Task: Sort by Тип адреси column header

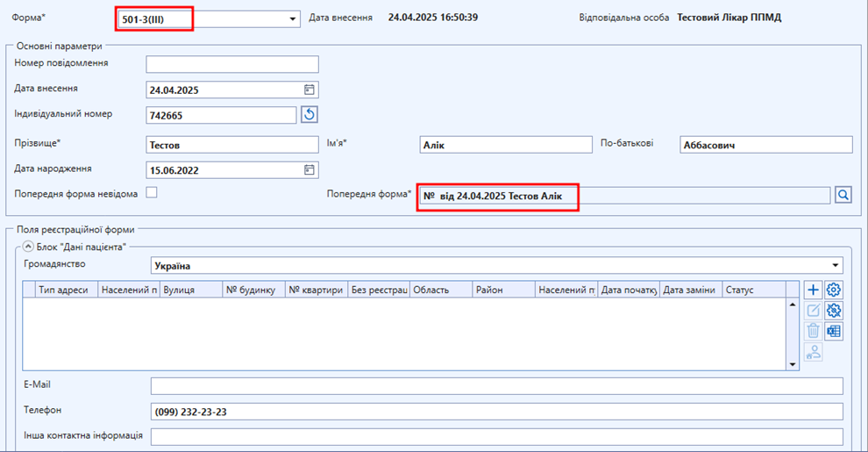Action: point(67,290)
